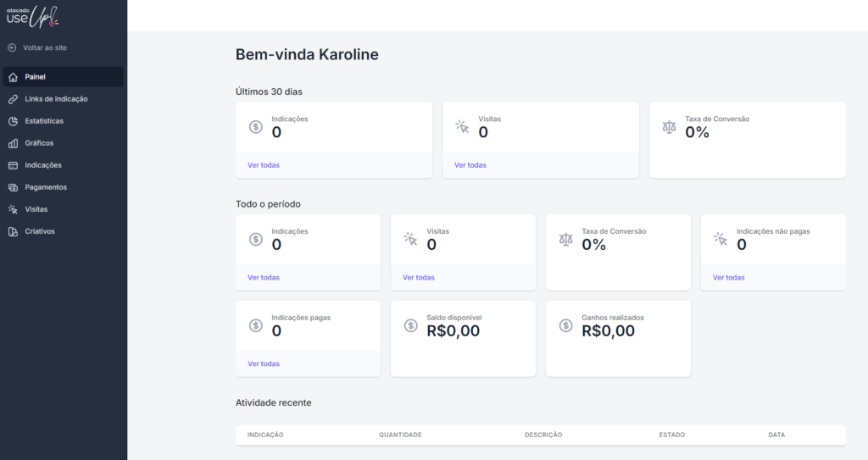Open the Criativos page
This screenshot has width=868, height=460.
point(40,231)
